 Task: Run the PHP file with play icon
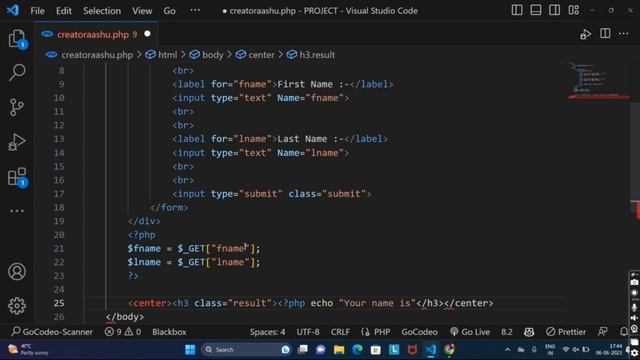tap(585, 34)
